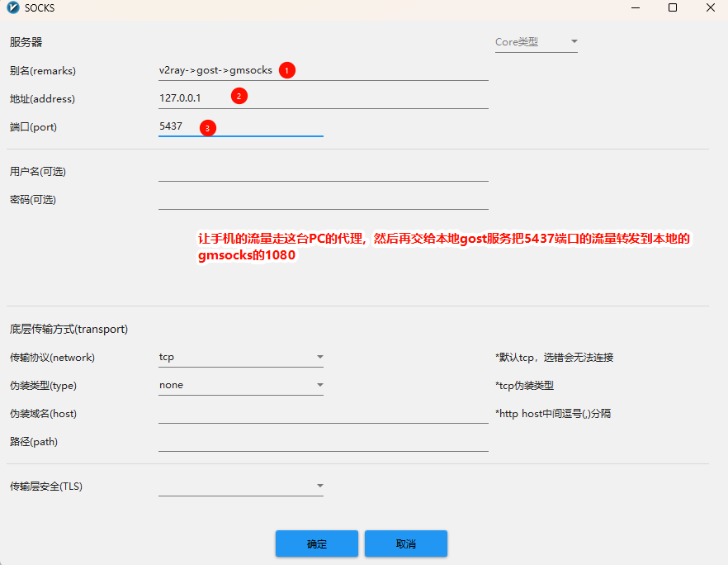Viewport: 728px width, 565px height.
Task: Open the 伪装类型(type) none dropdown
Action: (x=240, y=386)
